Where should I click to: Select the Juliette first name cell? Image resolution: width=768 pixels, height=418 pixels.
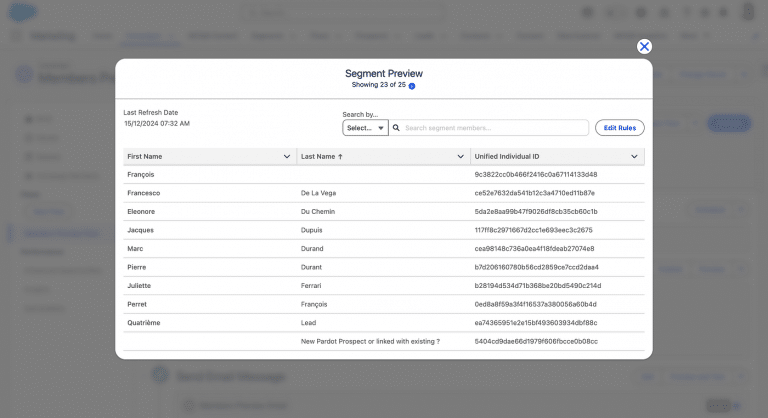click(x=139, y=286)
